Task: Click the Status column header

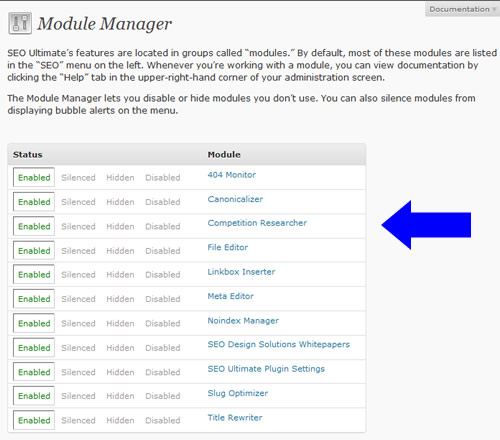Action: [x=28, y=155]
